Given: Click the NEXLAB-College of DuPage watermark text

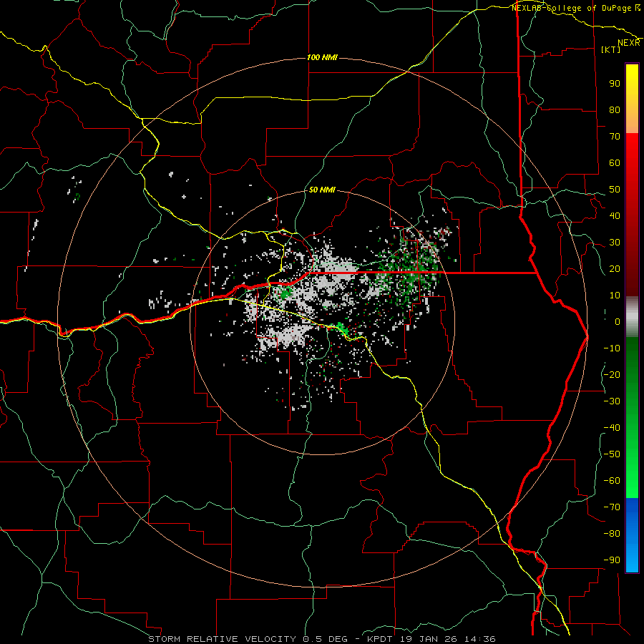Looking at the screenshot, I should click(x=573, y=8).
